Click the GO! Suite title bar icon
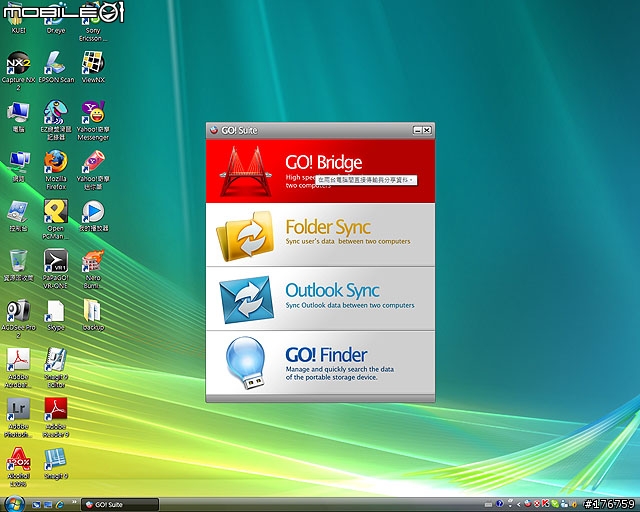The height and width of the screenshot is (512, 640). tap(214, 130)
